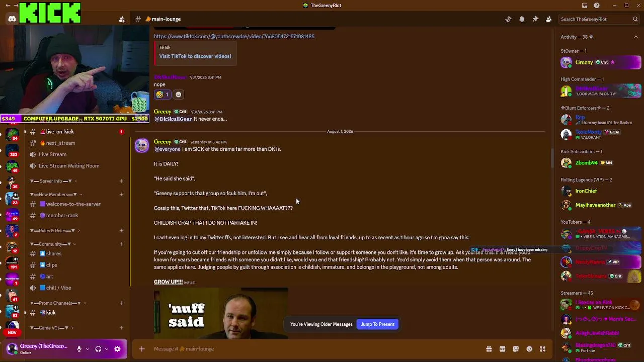This screenshot has width=644, height=362.
Task: Click the laughing emoji reaction with count 1
Action: (163, 95)
